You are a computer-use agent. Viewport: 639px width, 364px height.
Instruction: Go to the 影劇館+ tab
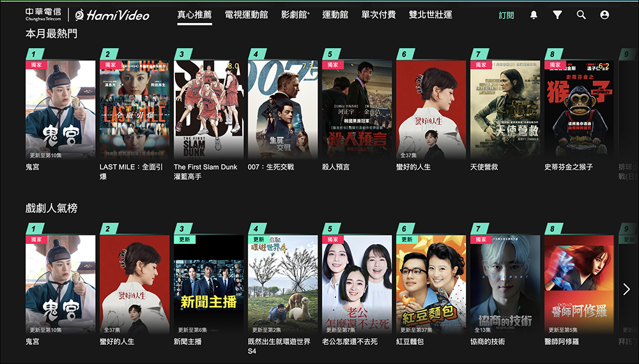pos(295,15)
